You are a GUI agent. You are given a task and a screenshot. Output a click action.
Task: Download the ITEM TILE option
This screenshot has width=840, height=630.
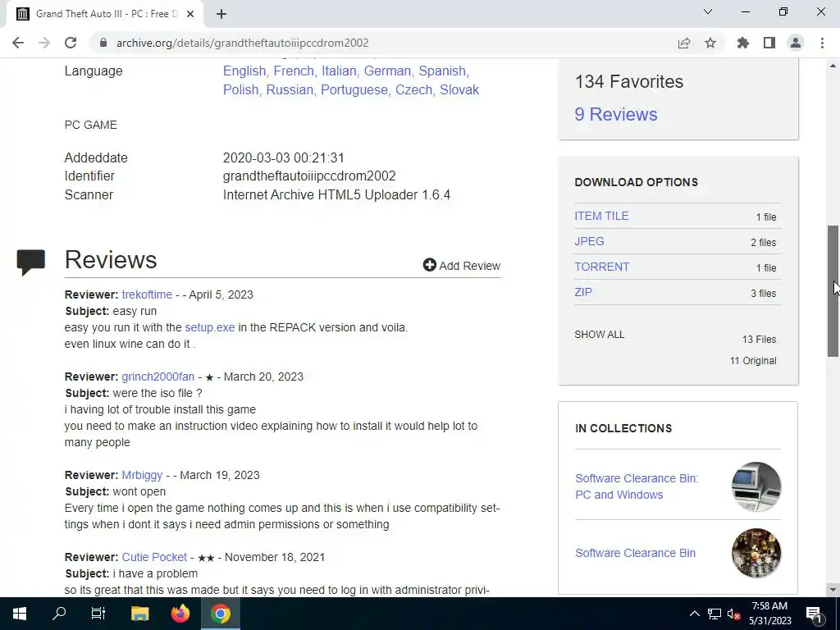pos(601,216)
